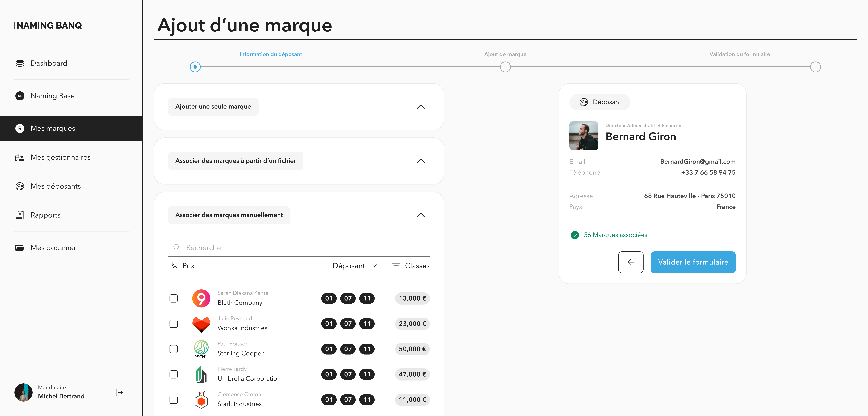The height and width of the screenshot is (416, 868).
Task: Click the Sterling Cooper green logo
Action: click(201, 349)
